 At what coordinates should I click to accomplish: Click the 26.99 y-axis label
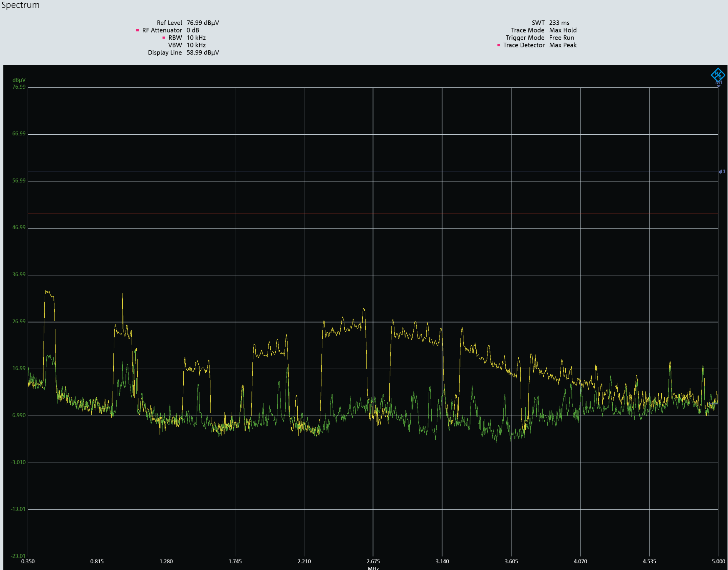point(19,322)
